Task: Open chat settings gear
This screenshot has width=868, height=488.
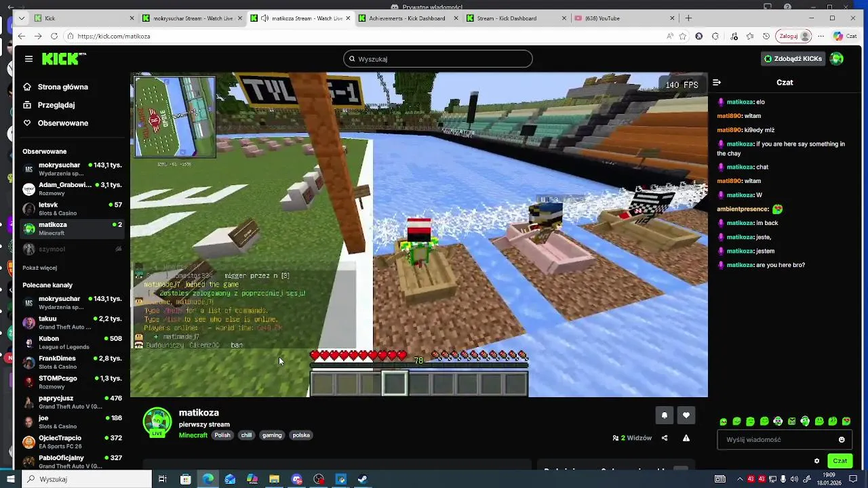Action: [816, 461]
